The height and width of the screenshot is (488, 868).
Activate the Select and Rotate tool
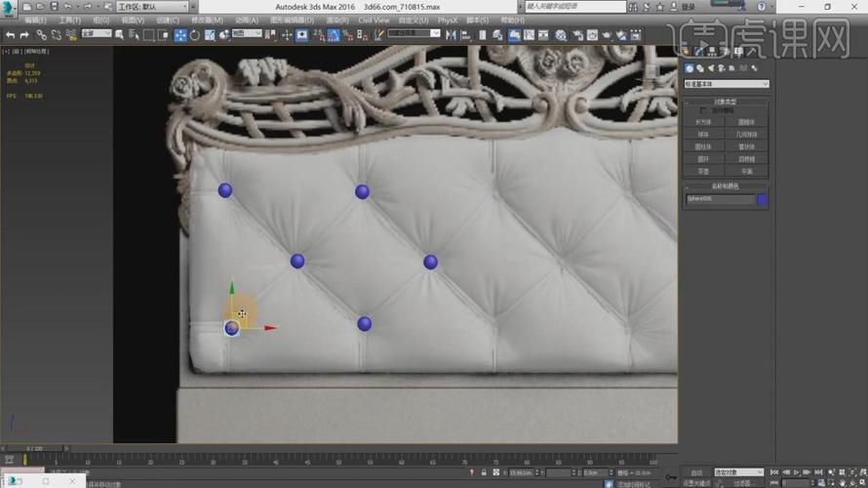[x=195, y=35]
